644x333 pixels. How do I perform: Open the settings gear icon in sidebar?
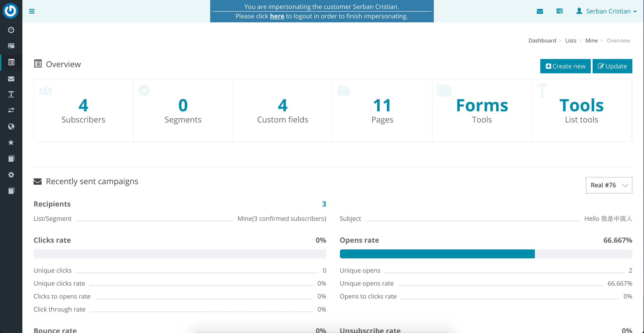[11, 175]
